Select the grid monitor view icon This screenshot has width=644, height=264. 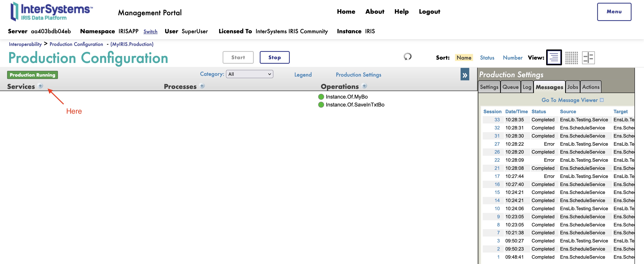pos(571,58)
